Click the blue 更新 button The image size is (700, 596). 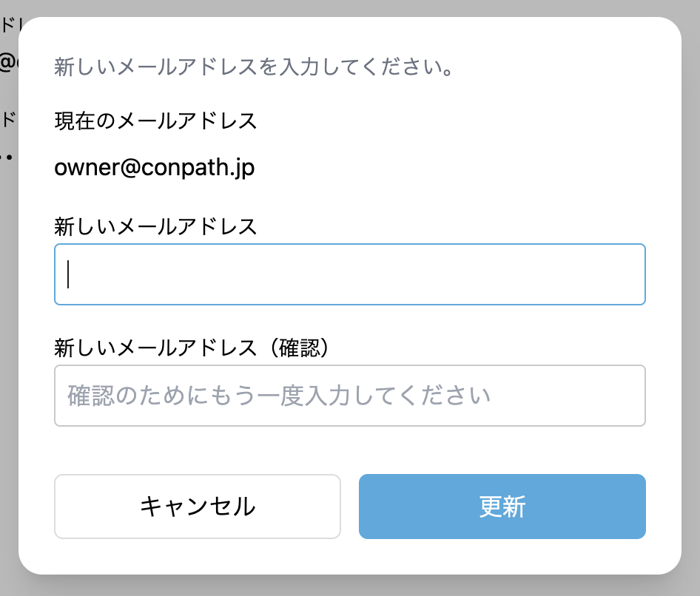pos(502,507)
